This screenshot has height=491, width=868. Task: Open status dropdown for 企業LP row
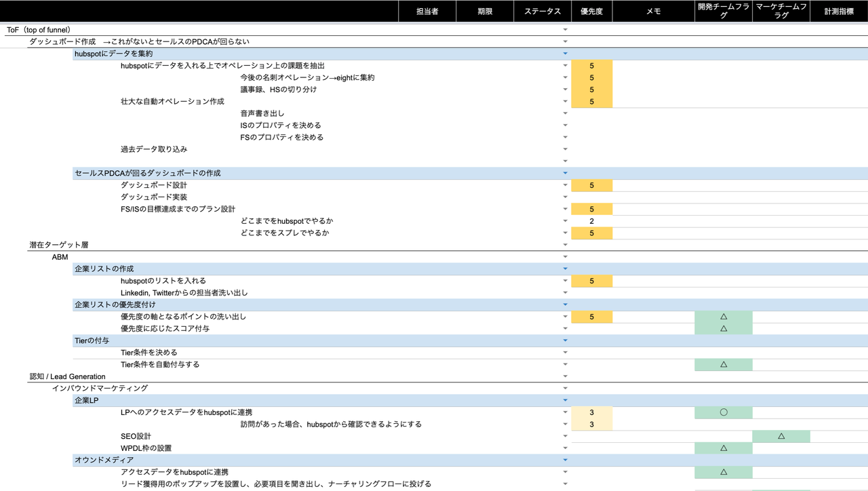coord(565,400)
